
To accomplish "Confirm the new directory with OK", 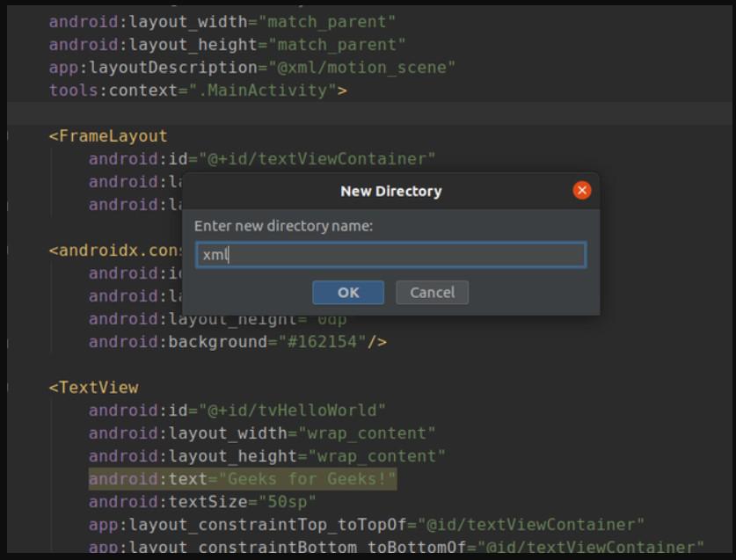I will (348, 293).
